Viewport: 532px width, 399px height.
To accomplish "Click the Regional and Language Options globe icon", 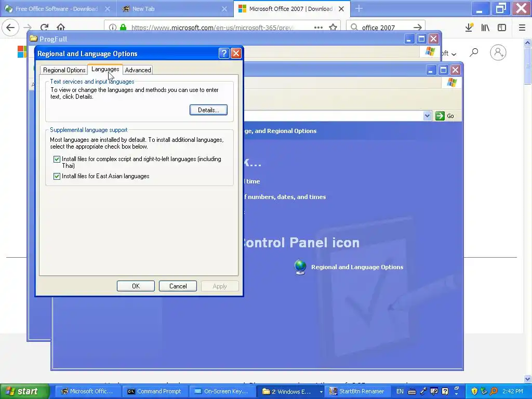I will click(300, 267).
